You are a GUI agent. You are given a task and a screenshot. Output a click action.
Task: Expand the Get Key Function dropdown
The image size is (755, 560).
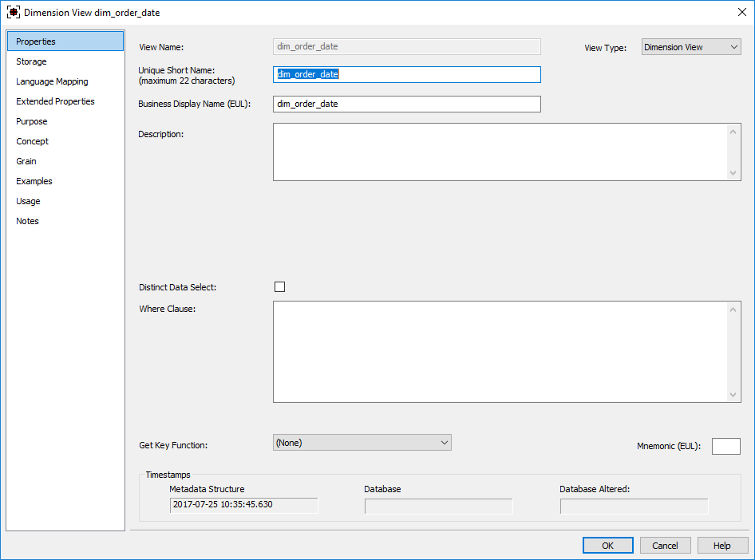[x=362, y=442]
